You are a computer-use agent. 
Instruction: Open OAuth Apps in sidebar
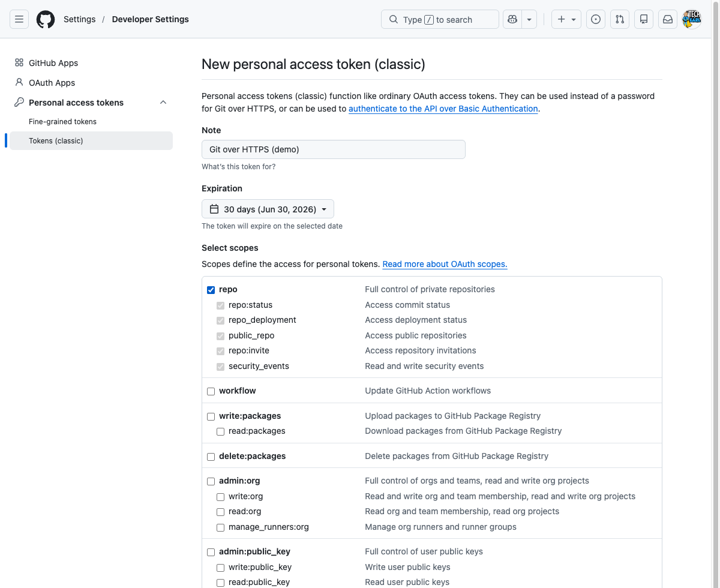point(91,83)
